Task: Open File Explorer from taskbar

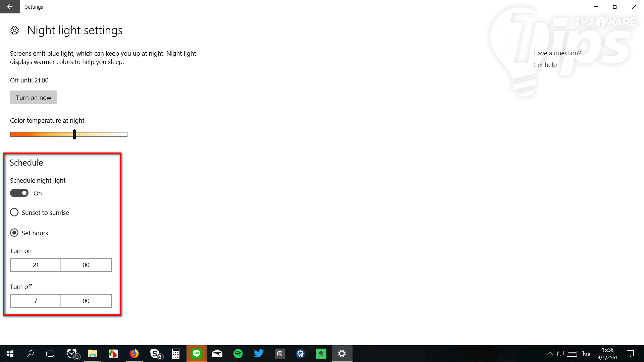Action: pos(93,354)
